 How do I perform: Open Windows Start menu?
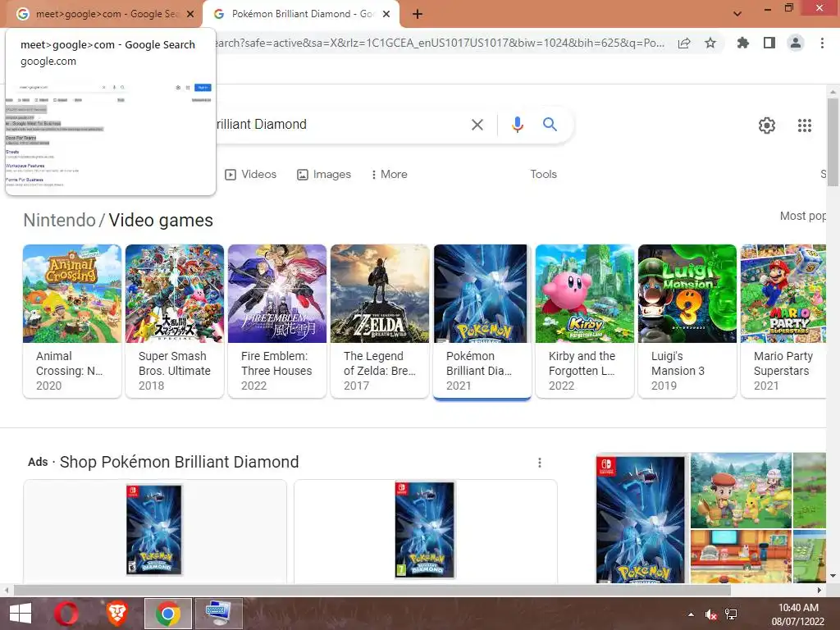point(21,614)
